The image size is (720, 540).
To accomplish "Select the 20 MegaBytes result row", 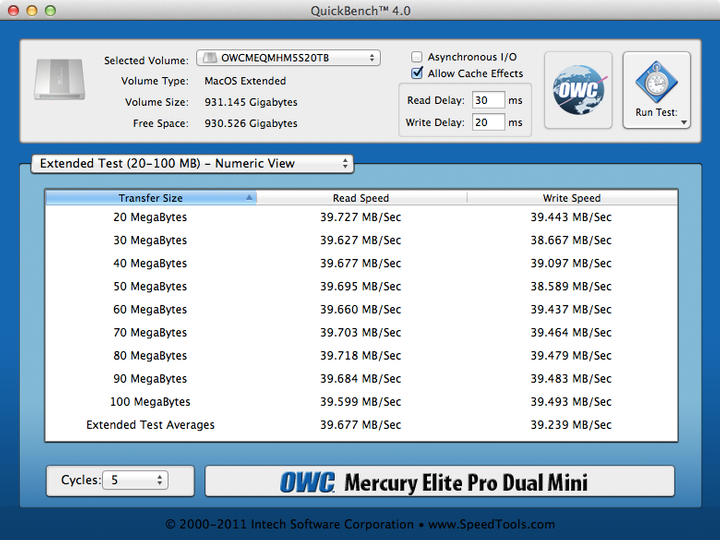I will click(361, 217).
